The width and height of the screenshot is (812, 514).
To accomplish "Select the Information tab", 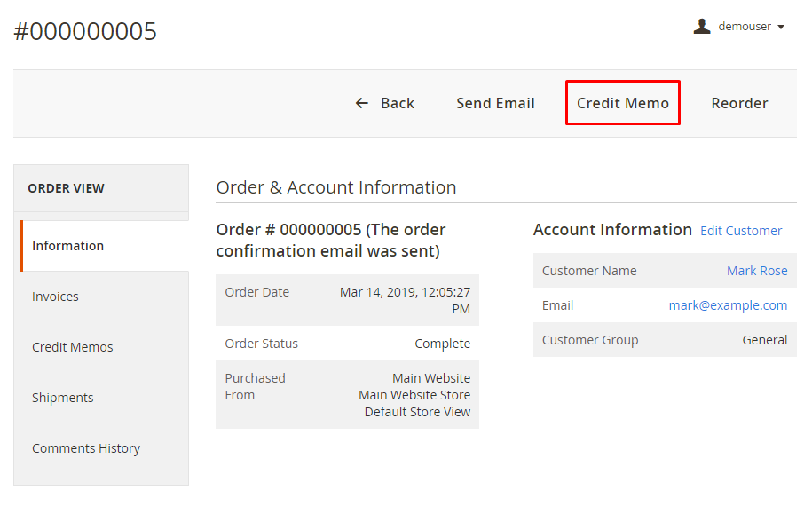I will coord(68,246).
